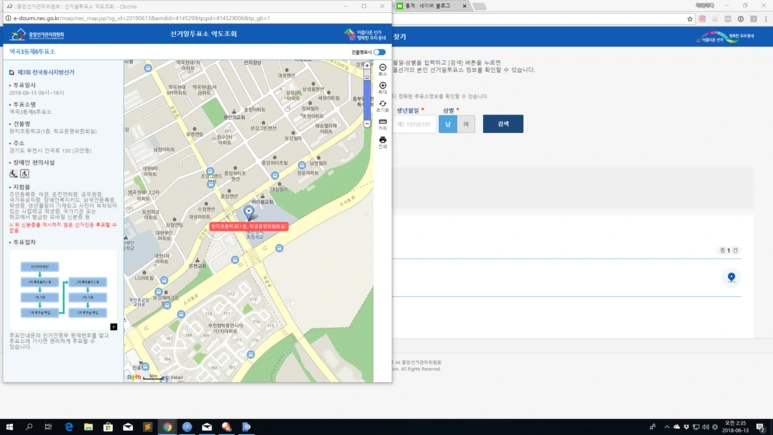Image resolution: width=773 pixels, height=435 pixels.
Task: Open Task View on taskbar
Action: pos(48,427)
